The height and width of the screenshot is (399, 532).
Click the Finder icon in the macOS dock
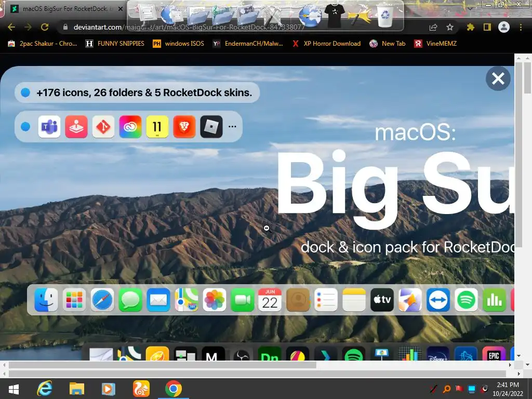tap(46, 300)
